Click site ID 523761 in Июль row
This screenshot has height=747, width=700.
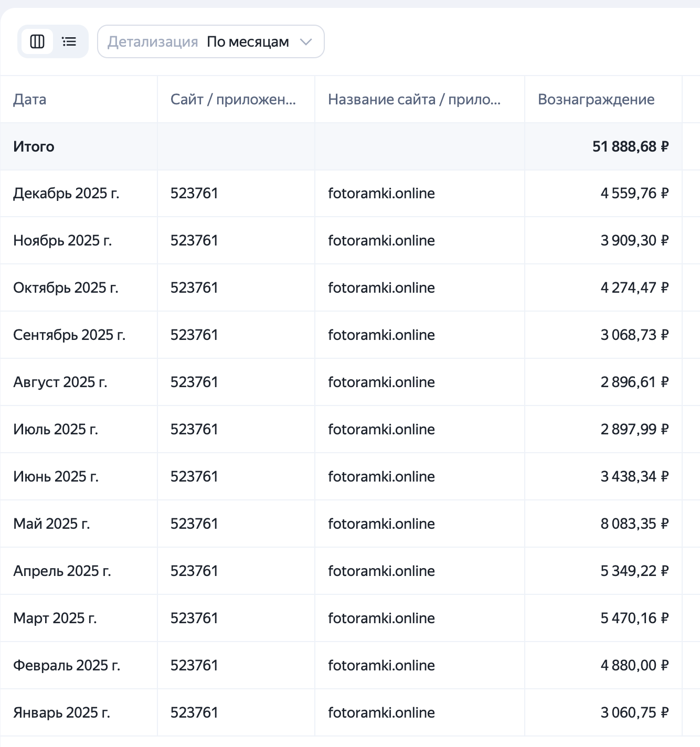(x=194, y=430)
